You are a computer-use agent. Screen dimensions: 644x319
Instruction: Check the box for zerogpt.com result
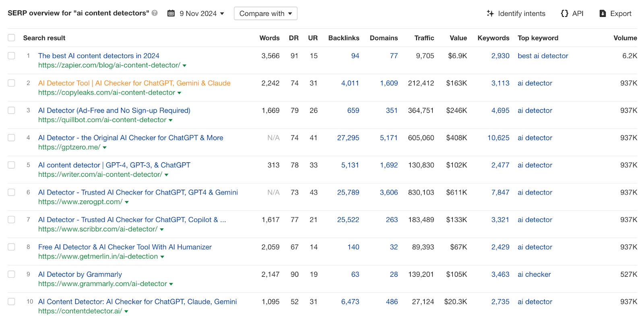point(11,192)
